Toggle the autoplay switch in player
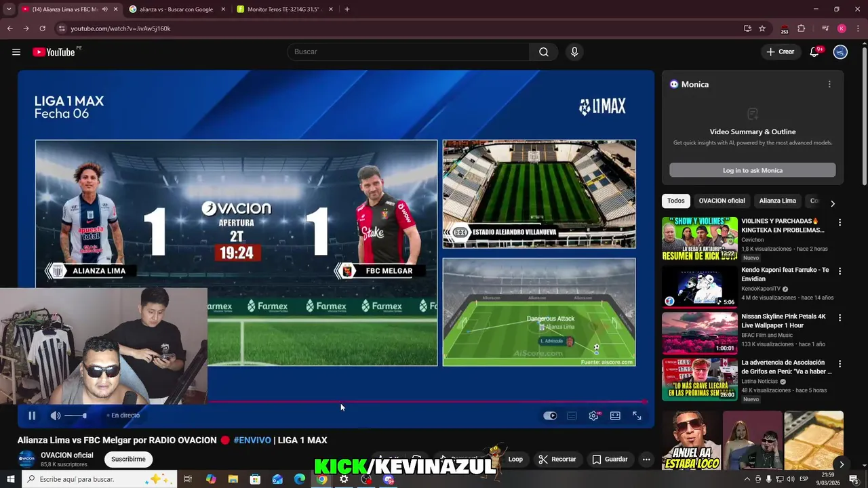 tap(550, 415)
